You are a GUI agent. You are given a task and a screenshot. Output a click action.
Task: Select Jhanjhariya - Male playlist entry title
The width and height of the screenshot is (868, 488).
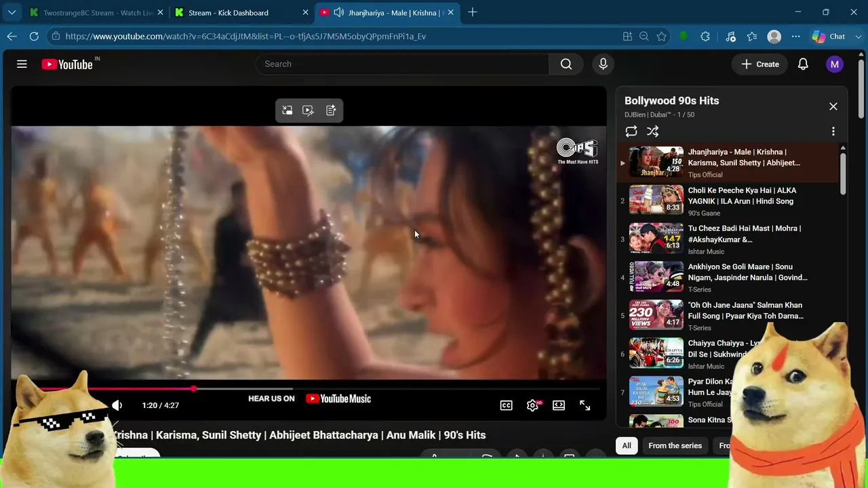[745, 157]
